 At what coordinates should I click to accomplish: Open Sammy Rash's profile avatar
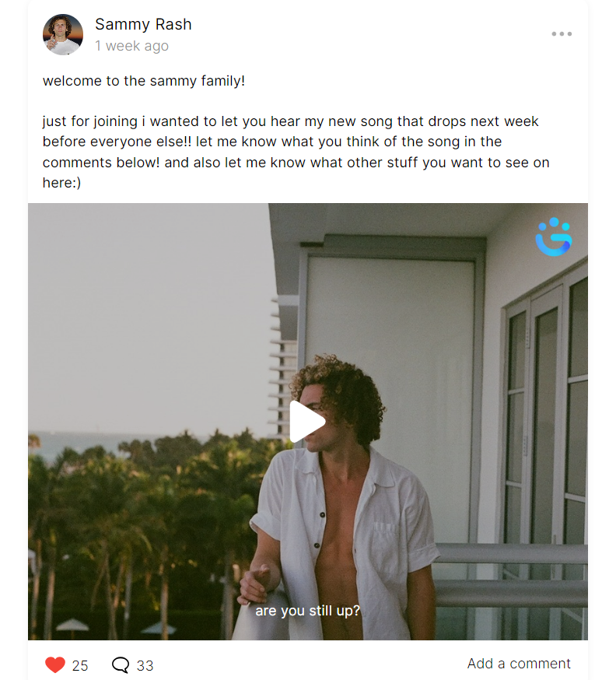[x=63, y=35]
